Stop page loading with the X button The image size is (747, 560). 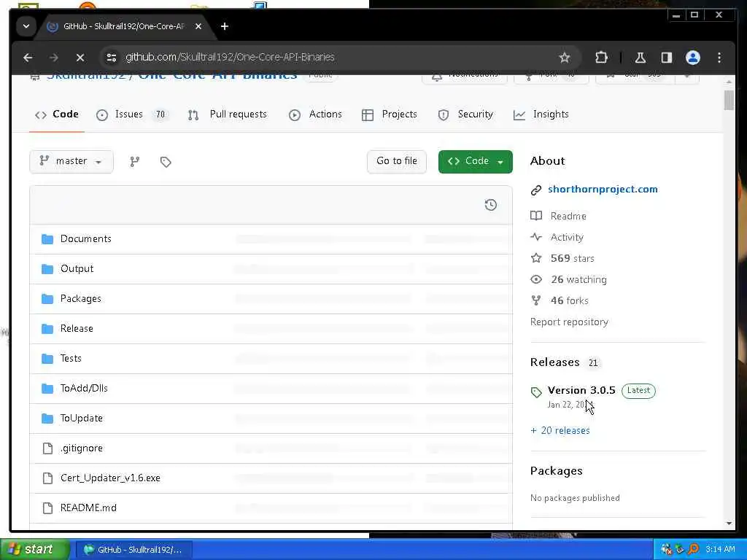[80, 58]
